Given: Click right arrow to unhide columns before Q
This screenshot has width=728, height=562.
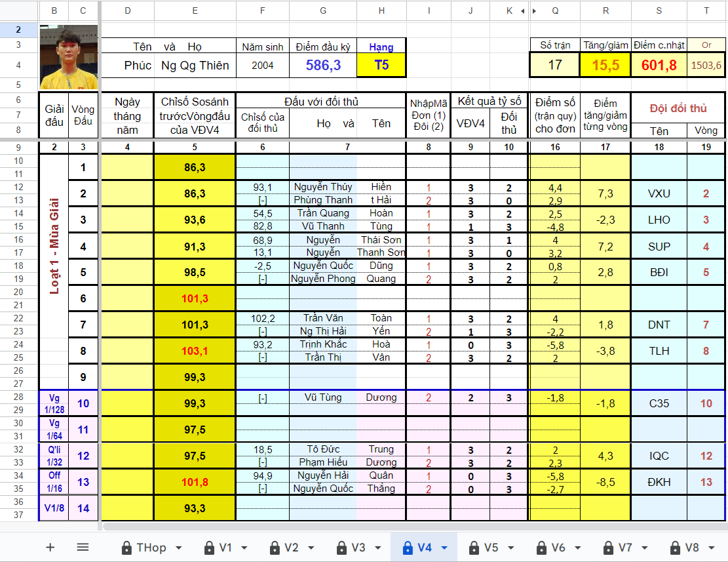Looking at the screenshot, I should tap(535, 11).
